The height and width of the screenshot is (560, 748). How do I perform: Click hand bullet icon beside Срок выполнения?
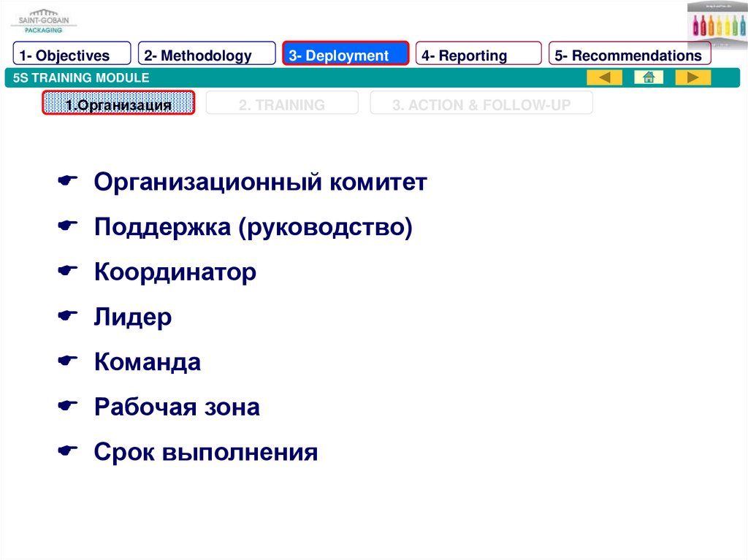[x=68, y=451]
